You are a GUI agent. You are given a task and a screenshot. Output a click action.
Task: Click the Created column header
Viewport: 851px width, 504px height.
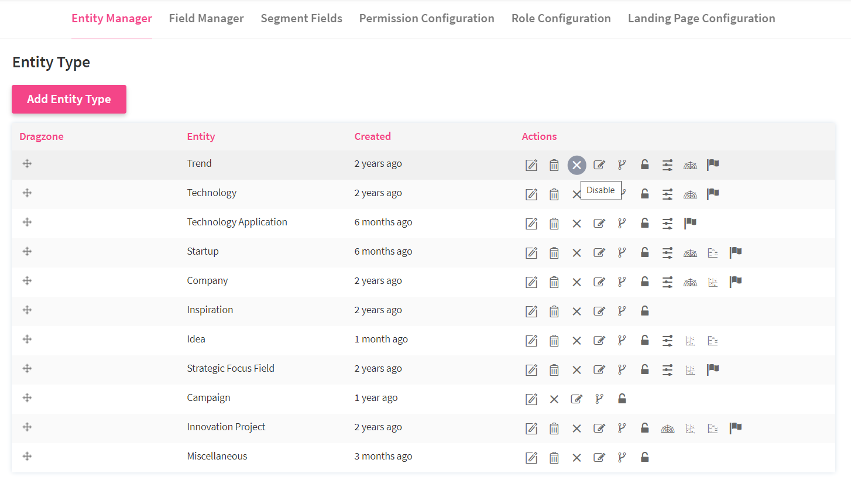point(372,136)
